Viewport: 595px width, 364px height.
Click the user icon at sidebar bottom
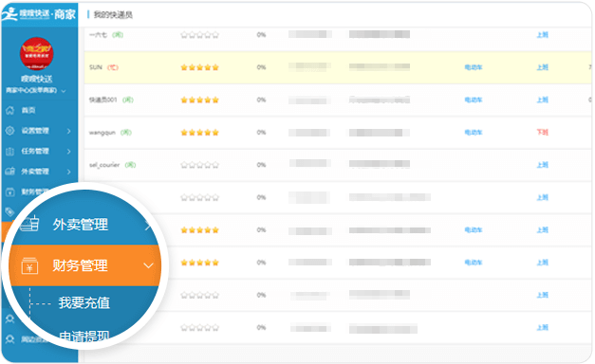click(9, 339)
